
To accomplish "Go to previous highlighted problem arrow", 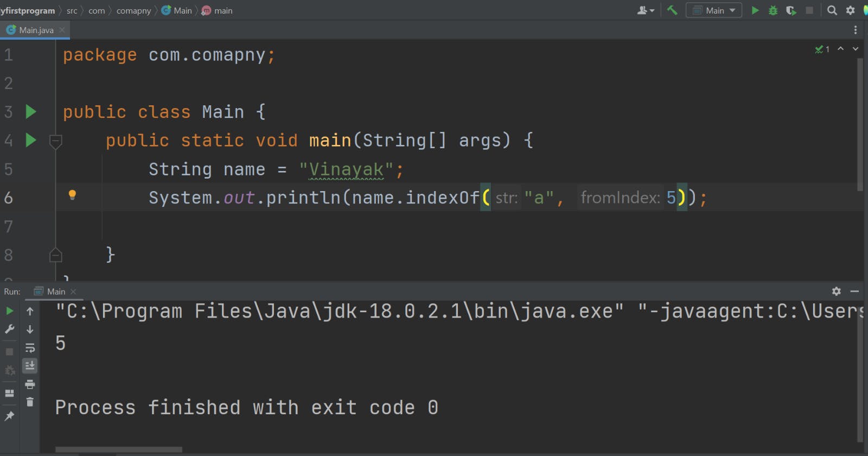I will 841,49.
